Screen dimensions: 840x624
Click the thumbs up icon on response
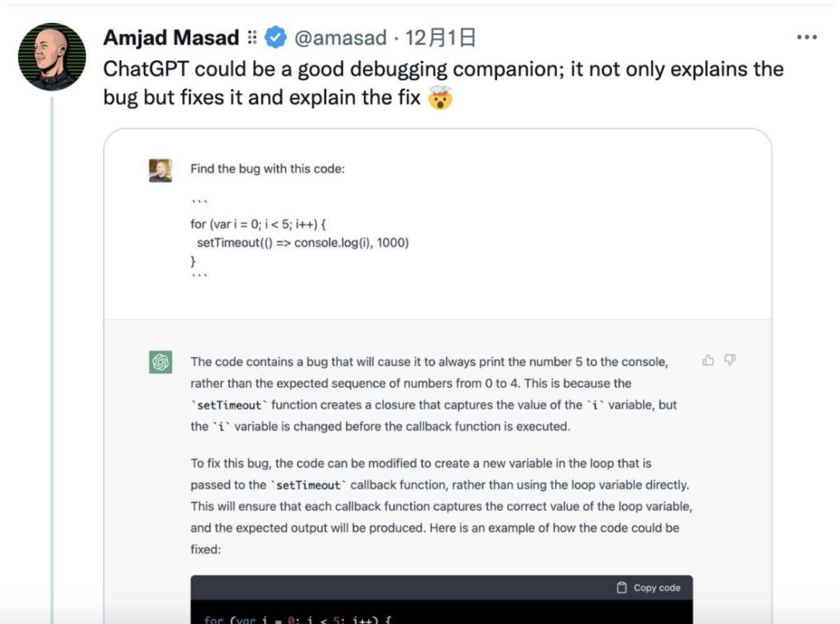708,360
